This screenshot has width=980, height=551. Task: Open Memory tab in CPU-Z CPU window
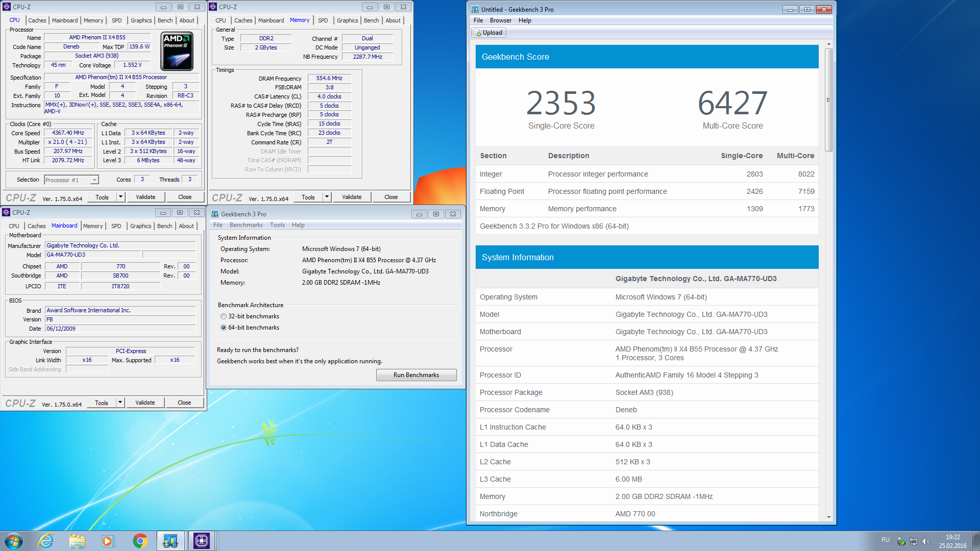pyautogui.click(x=93, y=20)
